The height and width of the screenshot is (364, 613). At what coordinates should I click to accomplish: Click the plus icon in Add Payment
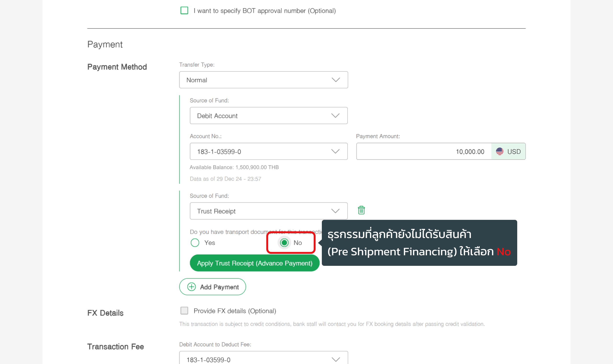point(191,287)
